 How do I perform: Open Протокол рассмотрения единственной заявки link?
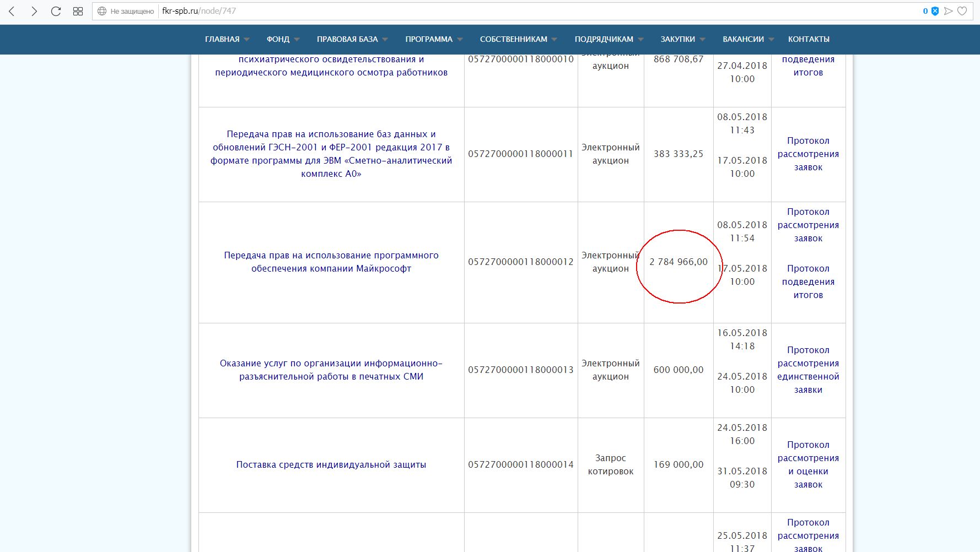pos(808,370)
